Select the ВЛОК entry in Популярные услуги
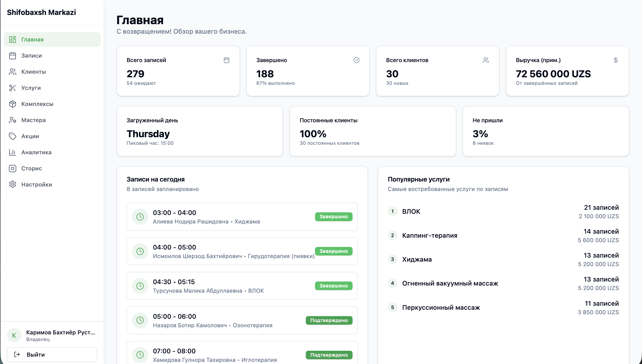 click(411, 211)
